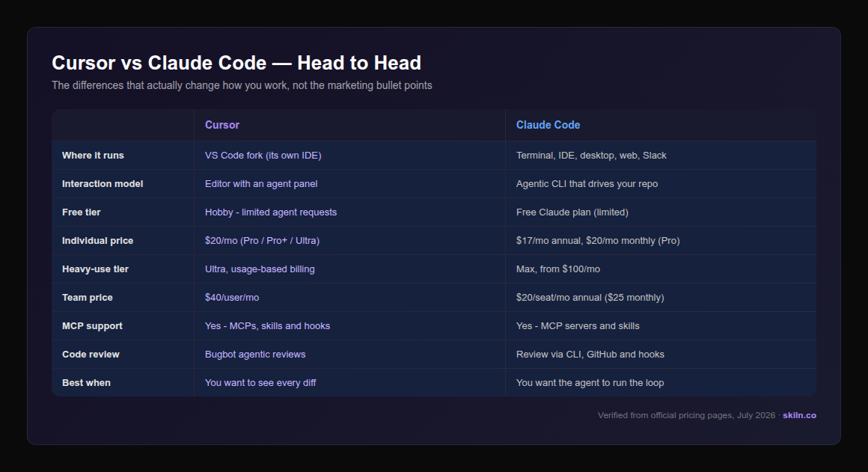Select the 'MCP support' row label
The width and height of the screenshot is (868, 472).
pyautogui.click(x=93, y=326)
